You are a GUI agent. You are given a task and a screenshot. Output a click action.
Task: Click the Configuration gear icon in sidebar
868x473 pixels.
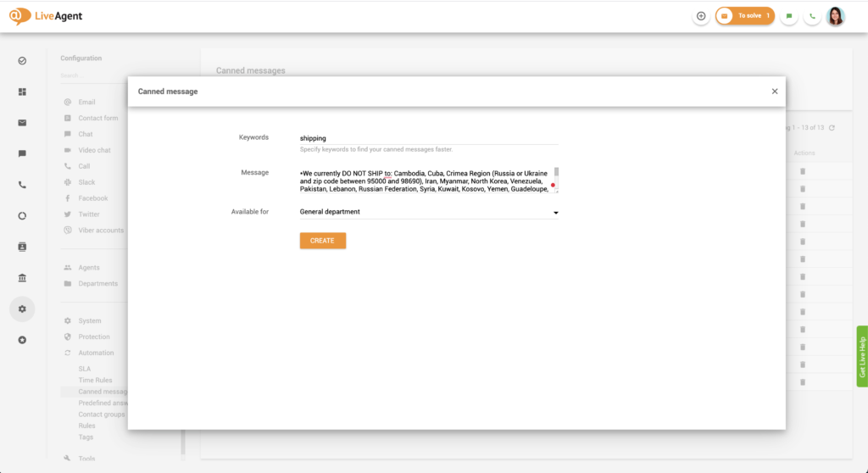point(22,309)
